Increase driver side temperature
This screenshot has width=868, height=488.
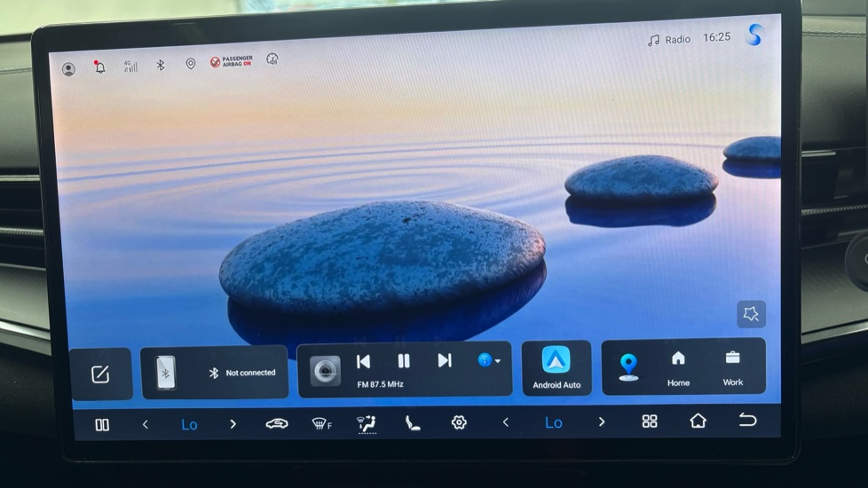tap(233, 424)
